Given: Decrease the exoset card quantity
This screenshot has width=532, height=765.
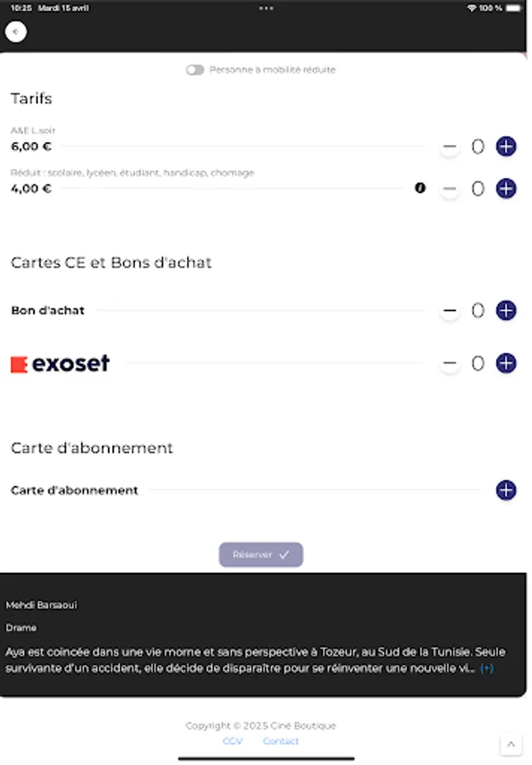Looking at the screenshot, I should pyautogui.click(x=450, y=363).
